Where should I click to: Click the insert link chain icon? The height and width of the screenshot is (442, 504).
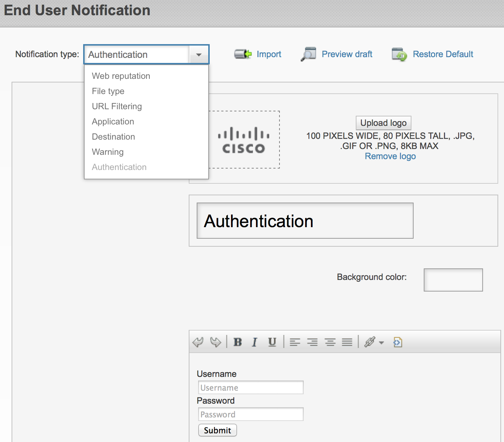coord(370,342)
